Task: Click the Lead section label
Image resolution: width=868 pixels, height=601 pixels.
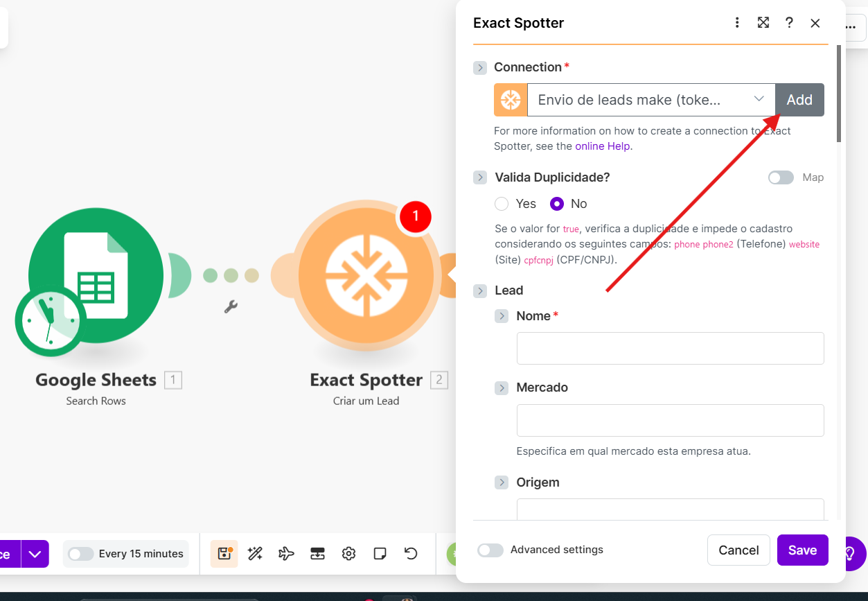Action: pos(509,291)
